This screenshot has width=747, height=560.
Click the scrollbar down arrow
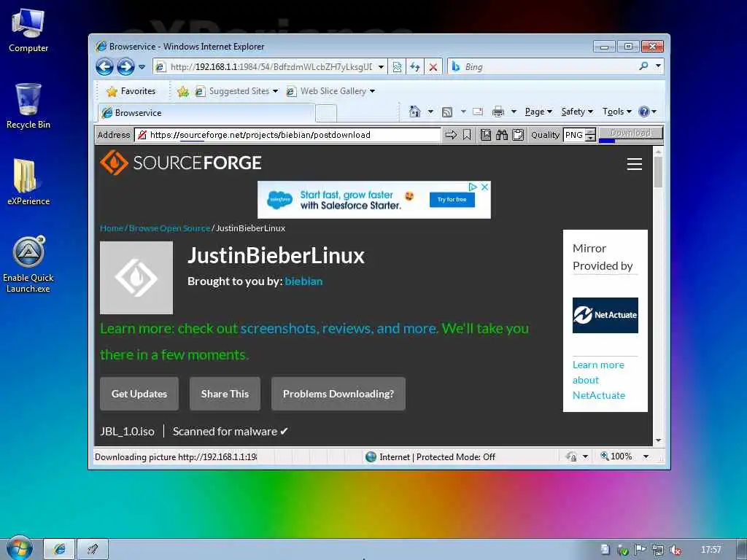point(659,440)
